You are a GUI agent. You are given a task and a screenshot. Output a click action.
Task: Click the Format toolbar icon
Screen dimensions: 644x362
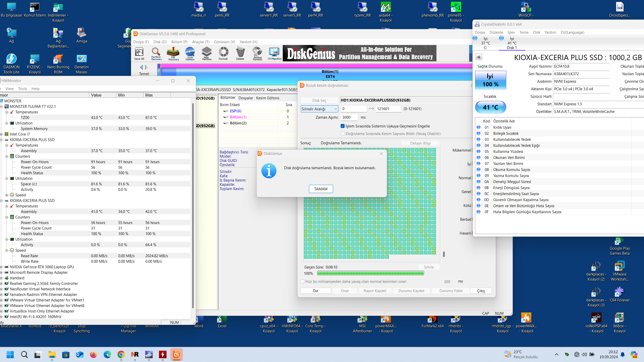tap(223, 54)
